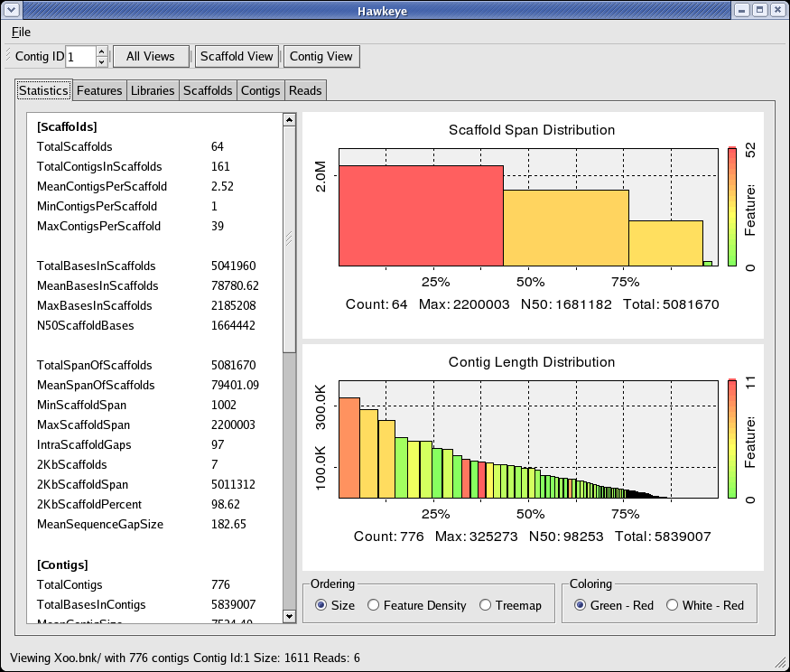
Task: Show the Reads tab
Action: coord(305,90)
